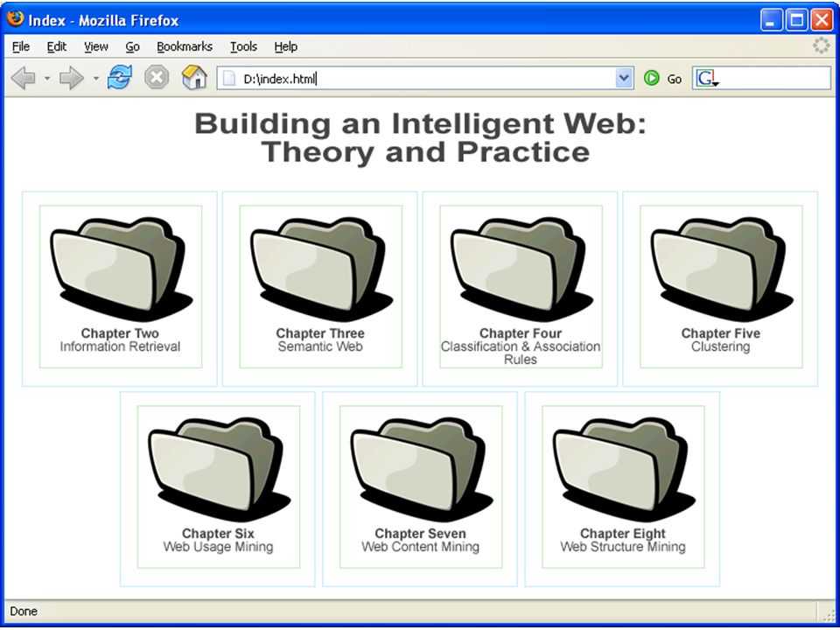Click the Web Structure Mining text
Viewport: 840px width, 630px height.
623,547
